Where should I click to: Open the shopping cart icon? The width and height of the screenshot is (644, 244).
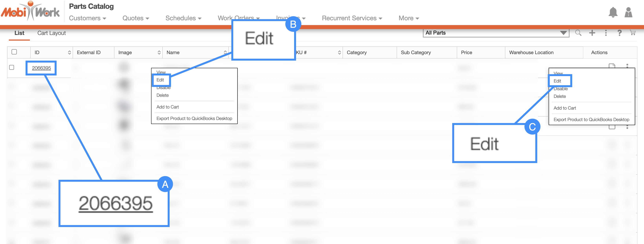pyautogui.click(x=632, y=33)
